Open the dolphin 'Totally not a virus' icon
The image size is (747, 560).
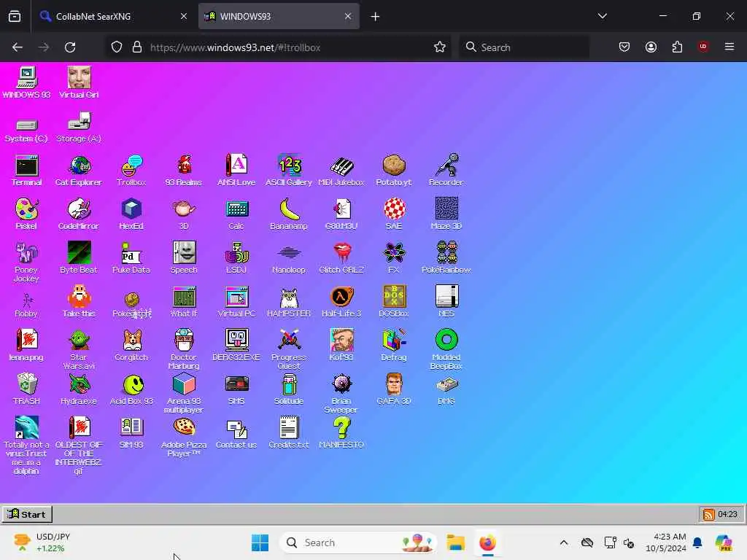[27, 446]
